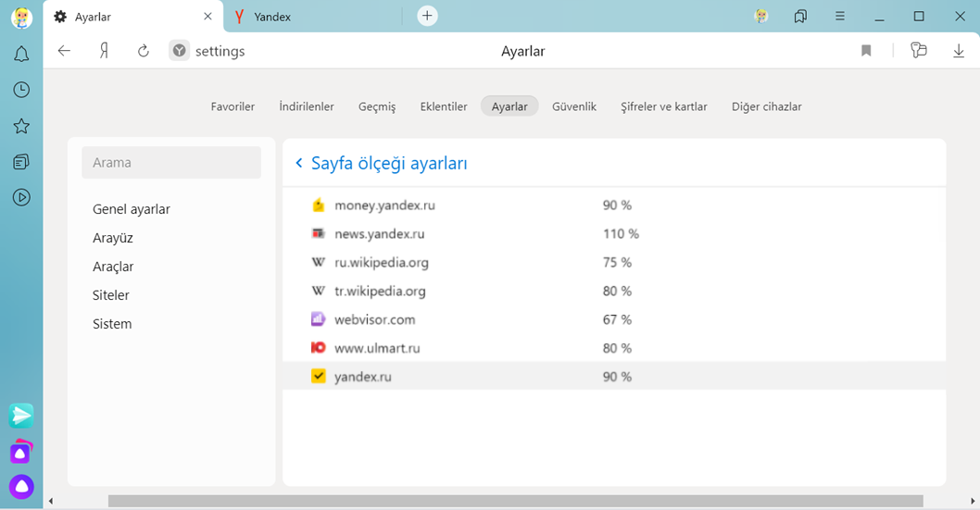Select the www.ulmart.ru row

pos(614,348)
